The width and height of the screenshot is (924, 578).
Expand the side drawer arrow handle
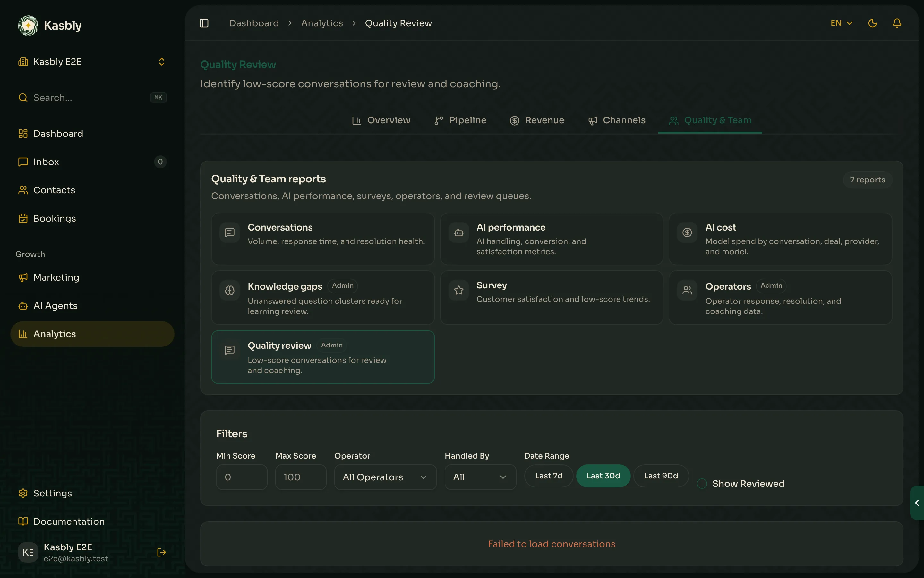(917, 503)
